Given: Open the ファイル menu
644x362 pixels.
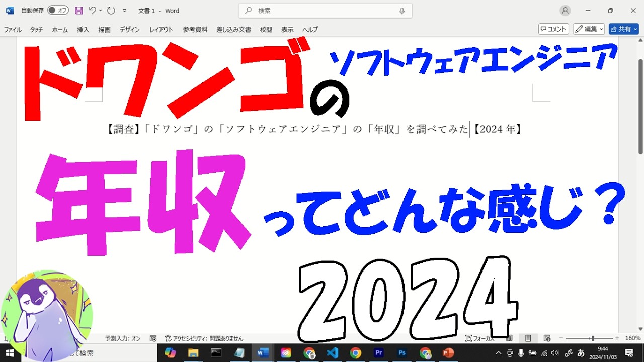Looking at the screenshot, I should pos(13,30).
